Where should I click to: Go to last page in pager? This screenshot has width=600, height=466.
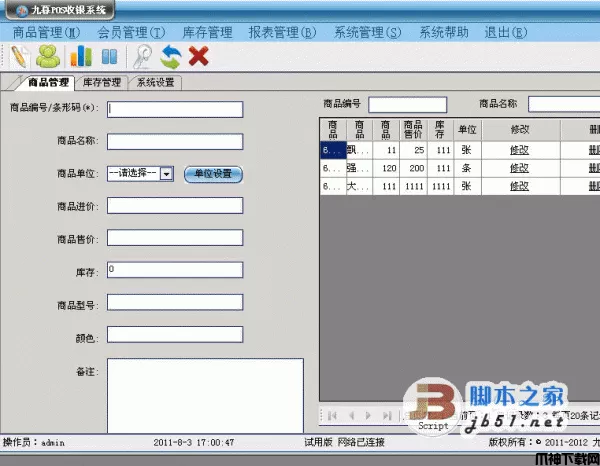point(387,415)
